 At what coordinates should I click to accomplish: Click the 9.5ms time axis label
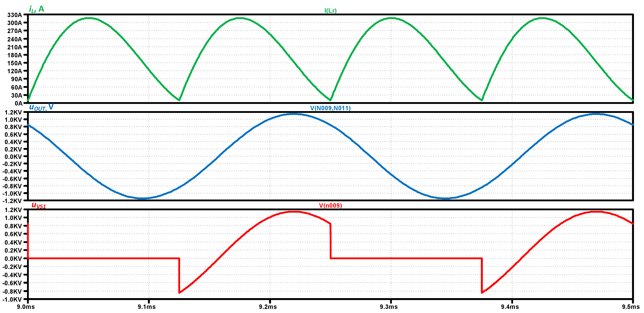(x=631, y=307)
